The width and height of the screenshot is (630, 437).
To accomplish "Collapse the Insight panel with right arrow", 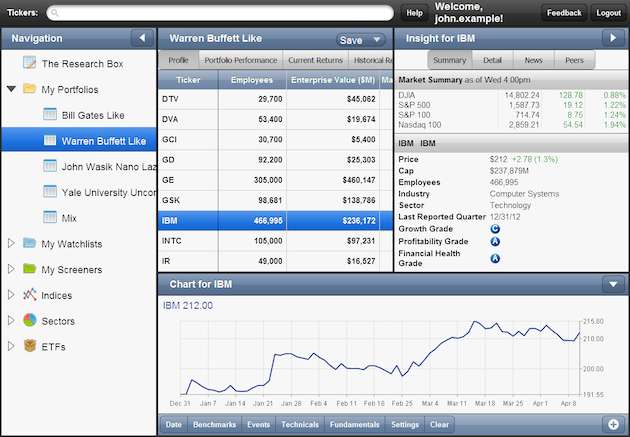I will 613,38.
